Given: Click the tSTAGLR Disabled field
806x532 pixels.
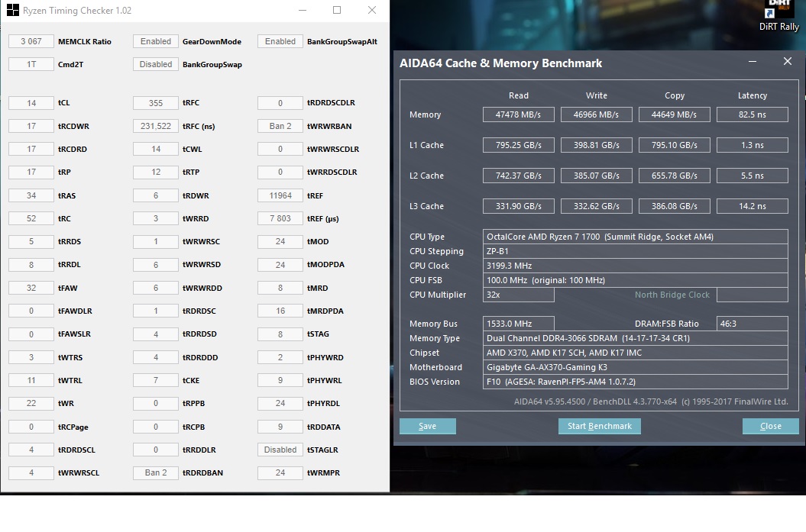Looking at the screenshot, I should point(280,450).
